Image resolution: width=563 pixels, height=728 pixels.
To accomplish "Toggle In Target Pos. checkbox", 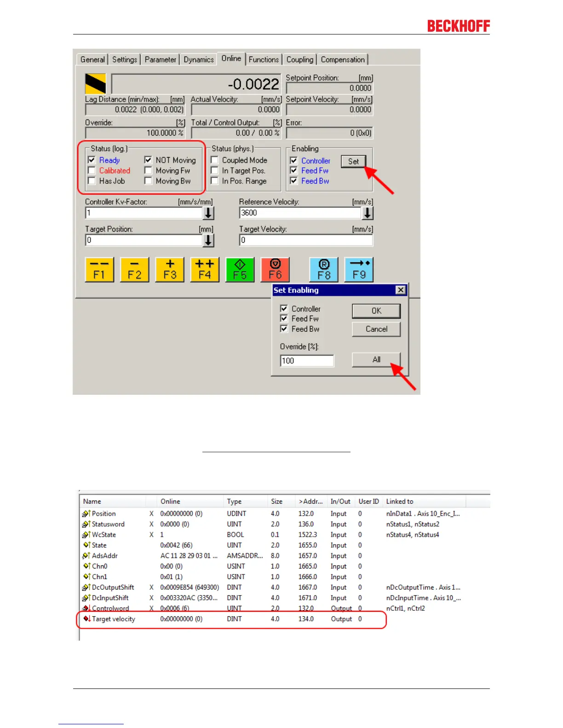I will pyautogui.click(x=214, y=171).
